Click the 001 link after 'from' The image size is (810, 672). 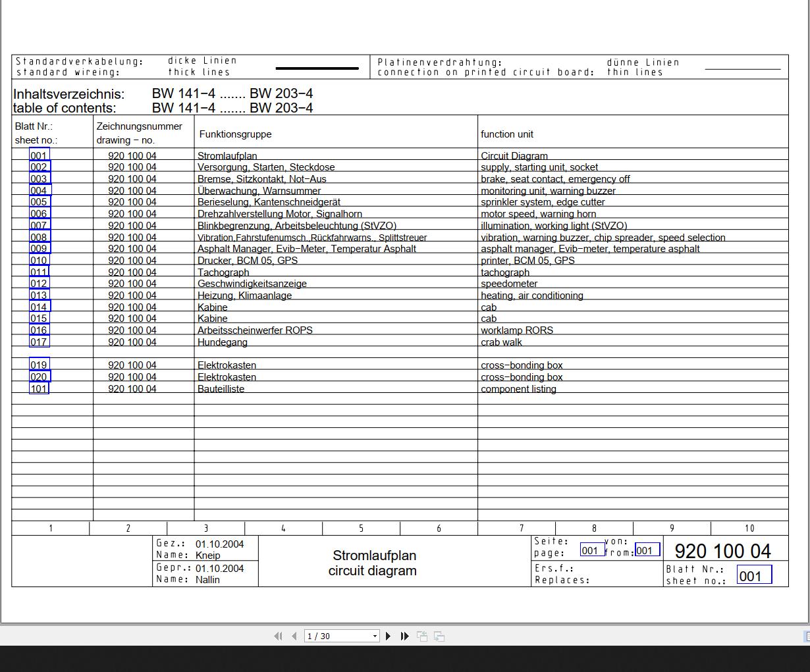point(647,550)
